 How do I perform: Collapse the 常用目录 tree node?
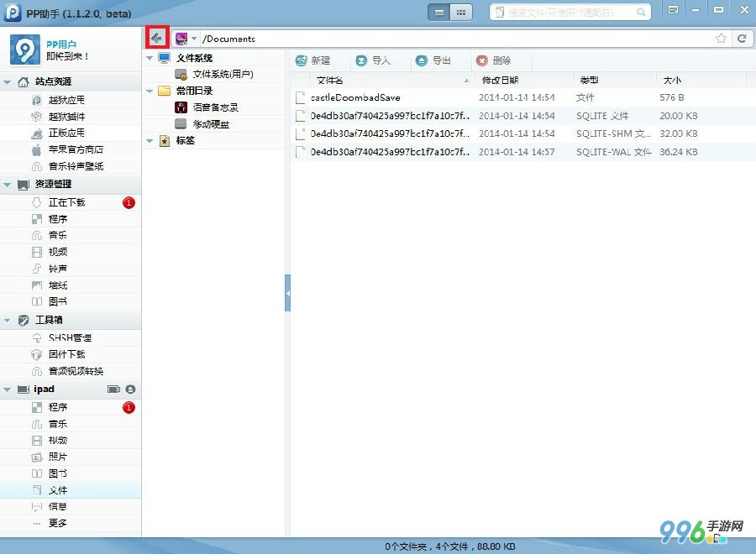click(150, 91)
